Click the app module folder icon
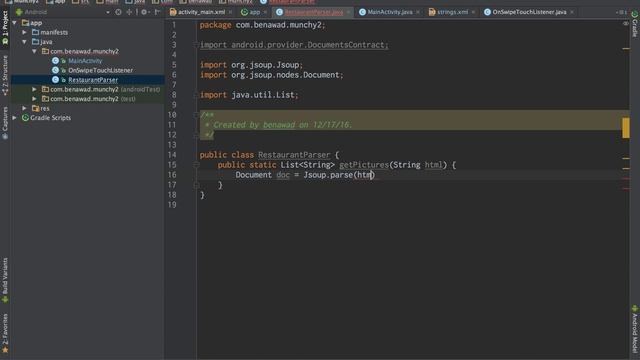This screenshot has height=360, width=640. (x=25, y=23)
